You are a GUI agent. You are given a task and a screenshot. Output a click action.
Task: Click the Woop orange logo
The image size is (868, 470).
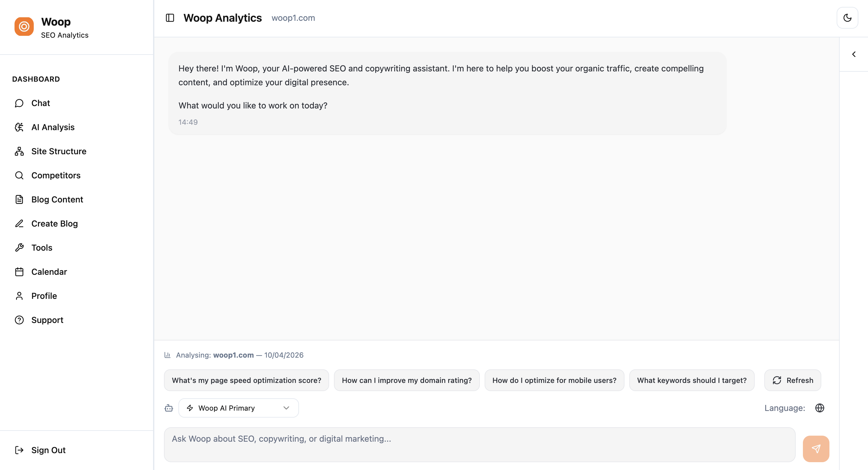click(x=24, y=26)
